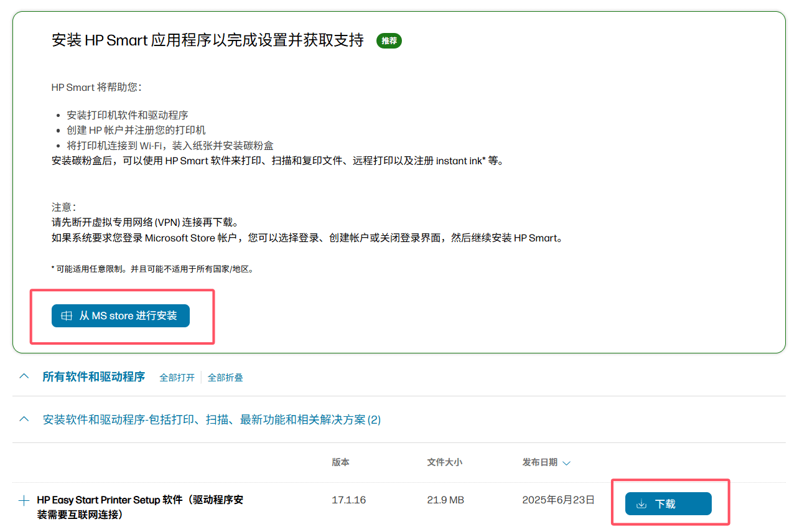Image resolution: width=797 pixels, height=532 pixels.
Task: Open 所有软件和驱动程序 heading
Action: (93, 376)
